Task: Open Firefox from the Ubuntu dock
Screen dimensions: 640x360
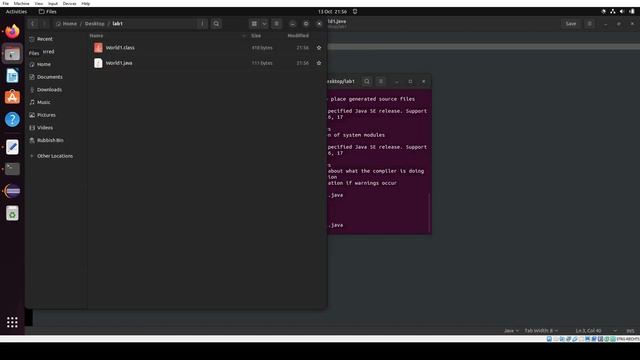Action: pos(12,31)
